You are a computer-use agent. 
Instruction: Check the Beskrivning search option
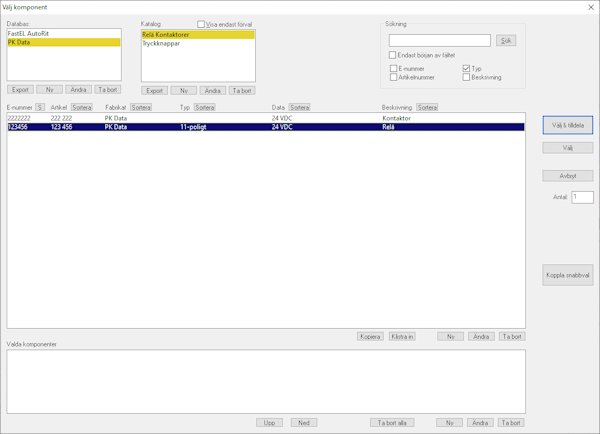pos(466,77)
